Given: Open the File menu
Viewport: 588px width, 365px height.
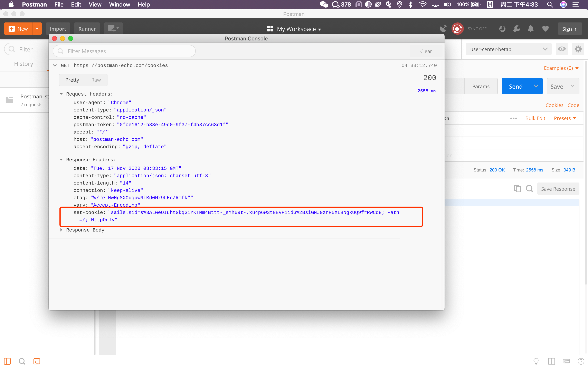Looking at the screenshot, I should coord(59,4).
